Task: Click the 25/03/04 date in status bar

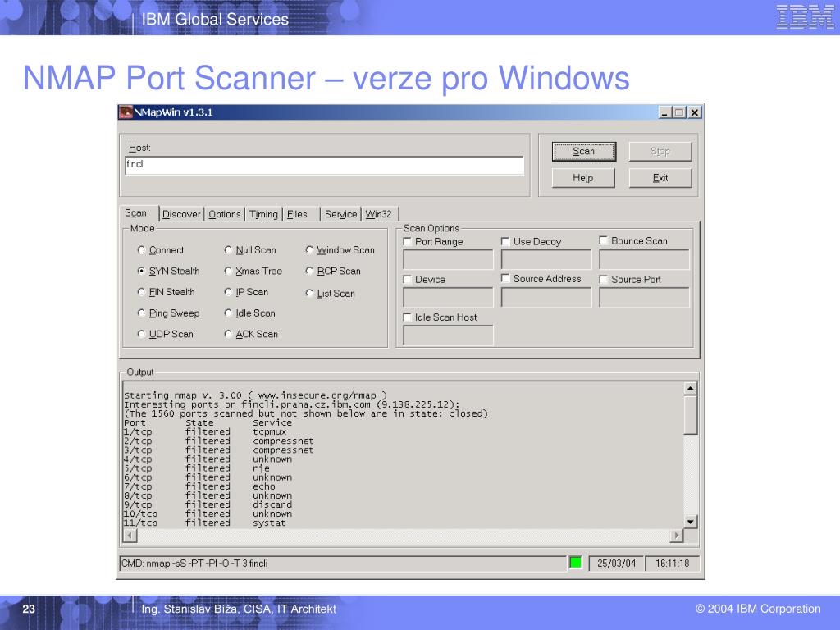Action: click(x=616, y=563)
